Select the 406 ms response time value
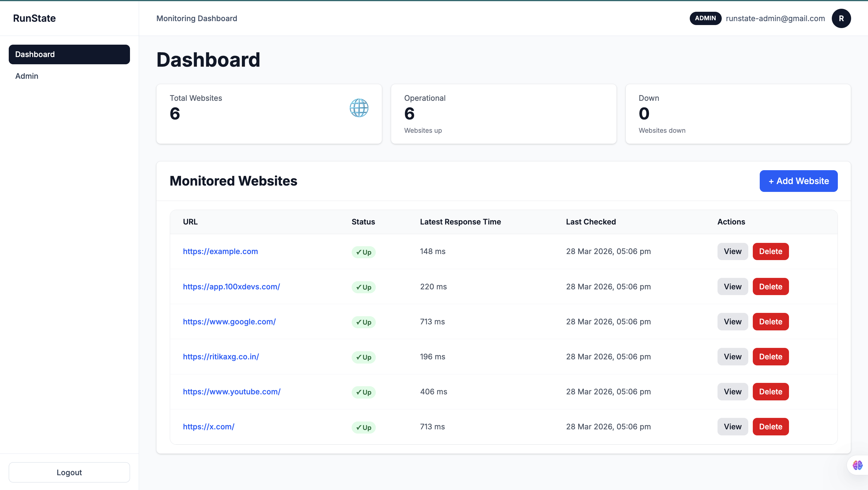 pyautogui.click(x=434, y=392)
